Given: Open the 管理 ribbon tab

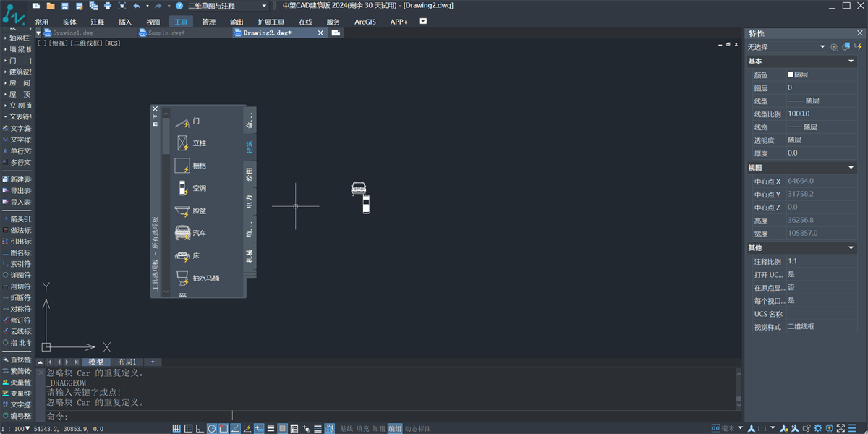Looking at the screenshot, I should click(x=208, y=22).
